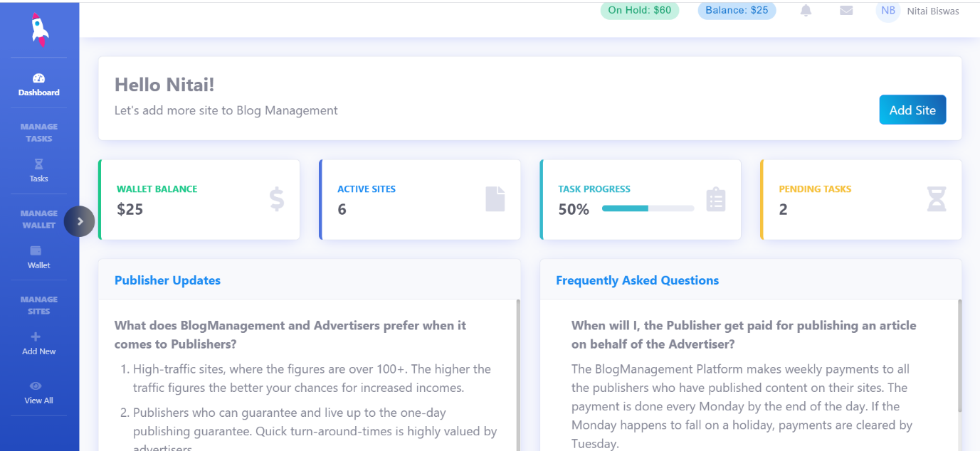
Task: Click the dollar sign icon on Wallet Balance card
Action: (277, 199)
